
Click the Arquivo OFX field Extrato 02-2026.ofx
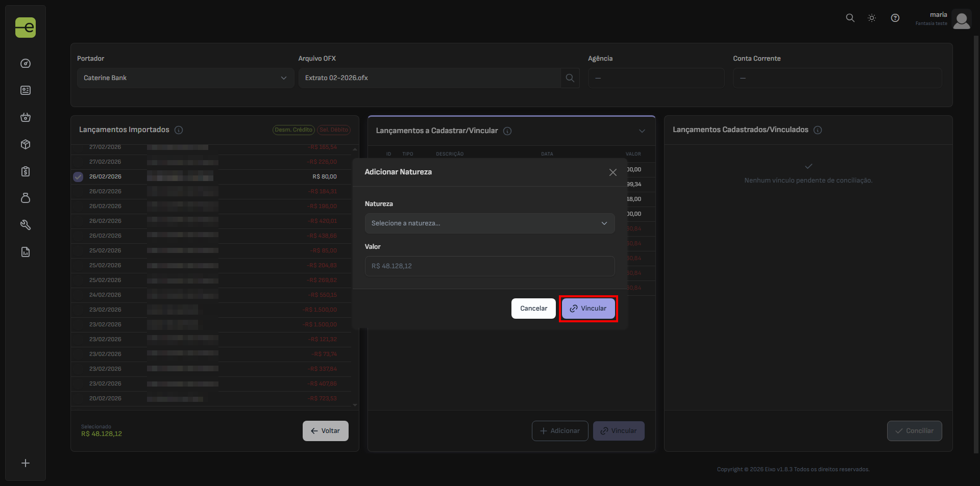click(429, 78)
